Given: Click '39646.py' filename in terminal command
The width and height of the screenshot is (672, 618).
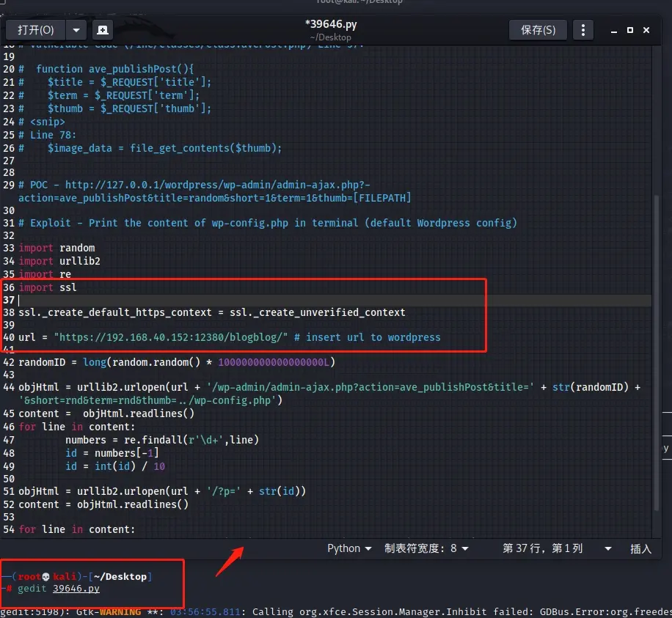Looking at the screenshot, I should pyautogui.click(x=76, y=589).
